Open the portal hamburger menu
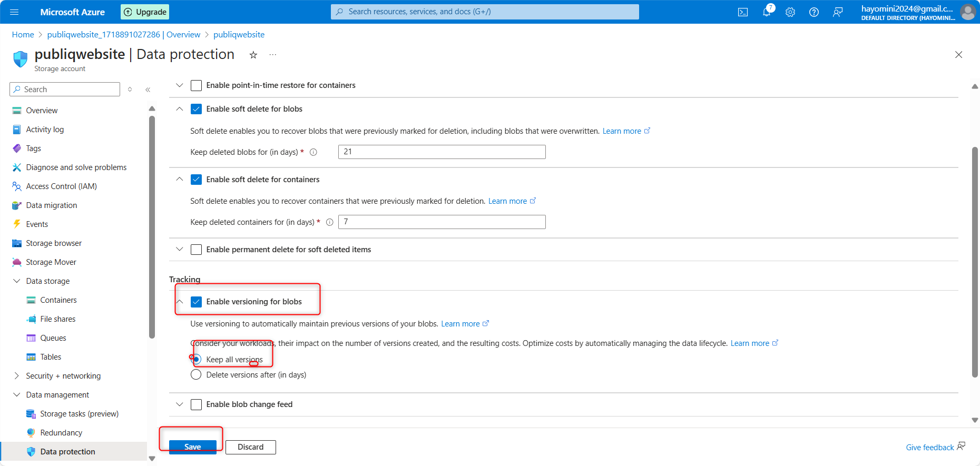This screenshot has height=466, width=980. (14, 12)
